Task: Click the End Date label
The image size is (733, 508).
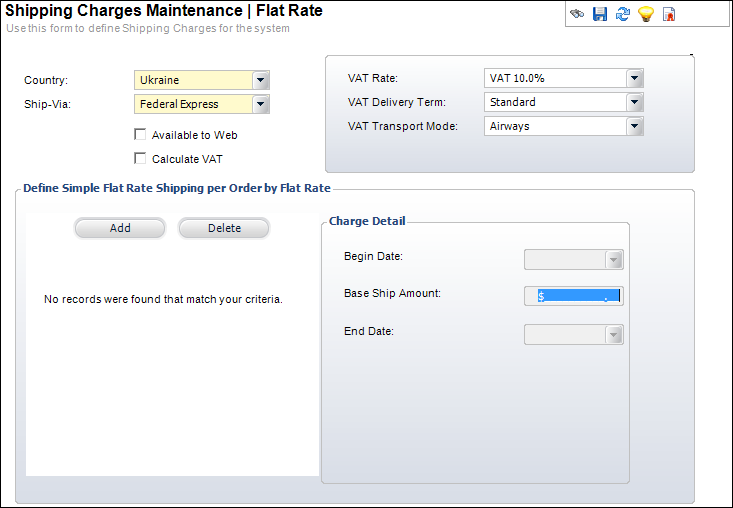Action: [369, 331]
